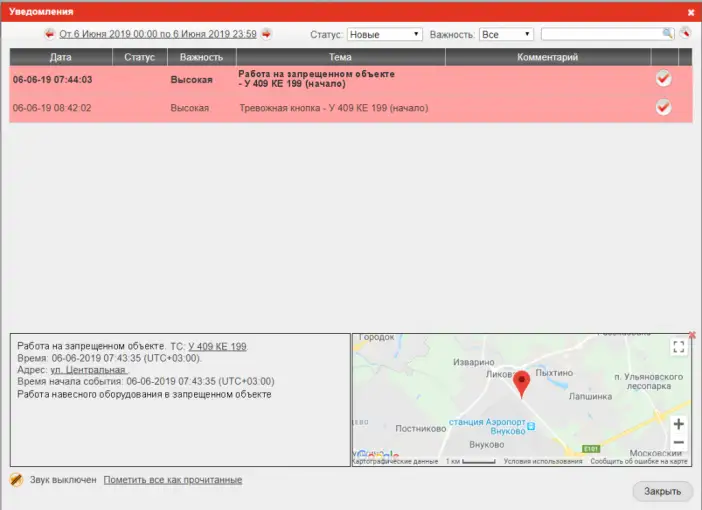The image size is (702, 510).
Task: Open the Важность dropdown
Action: pyautogui.click(x=506, y=34)
